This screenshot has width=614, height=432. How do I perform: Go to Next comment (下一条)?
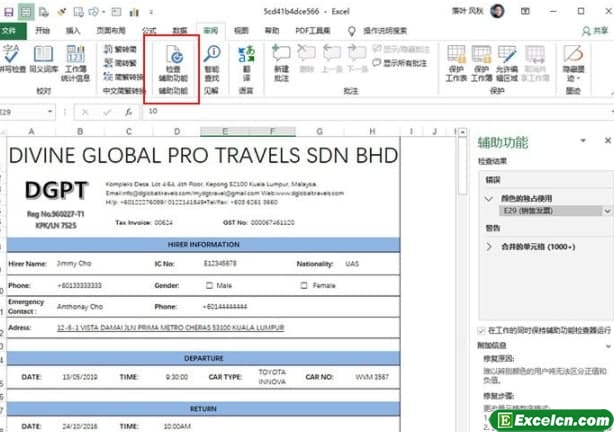357,59
